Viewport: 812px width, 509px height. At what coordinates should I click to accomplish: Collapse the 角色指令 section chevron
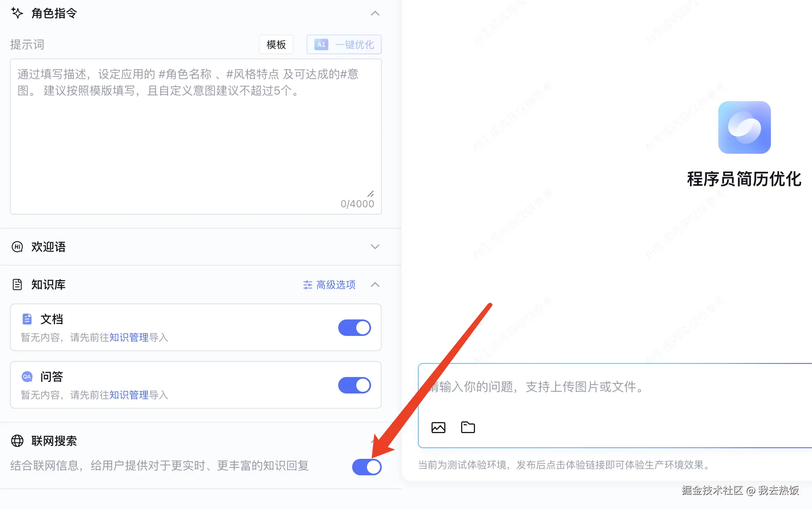click(375, 14)
